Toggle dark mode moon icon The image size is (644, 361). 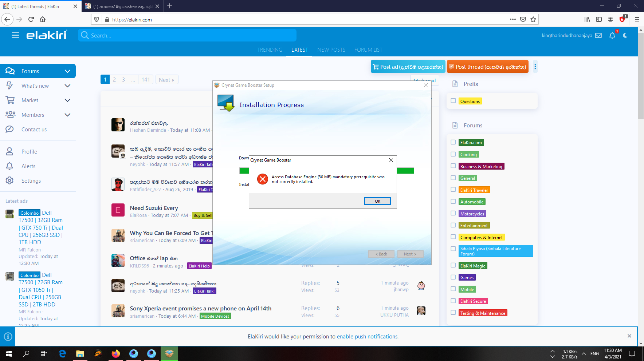[625, 35]
